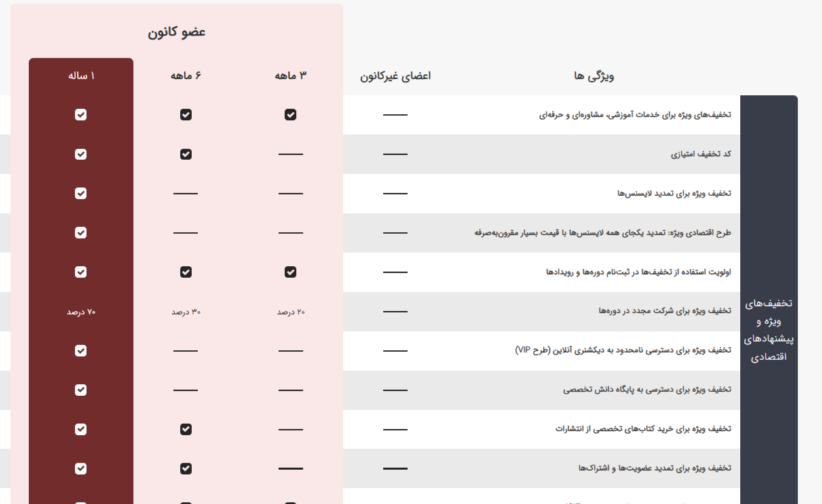This screenshot has height=504, width=822.
Task: Click the عضو کانون group heading
Action: pos(176,32)
